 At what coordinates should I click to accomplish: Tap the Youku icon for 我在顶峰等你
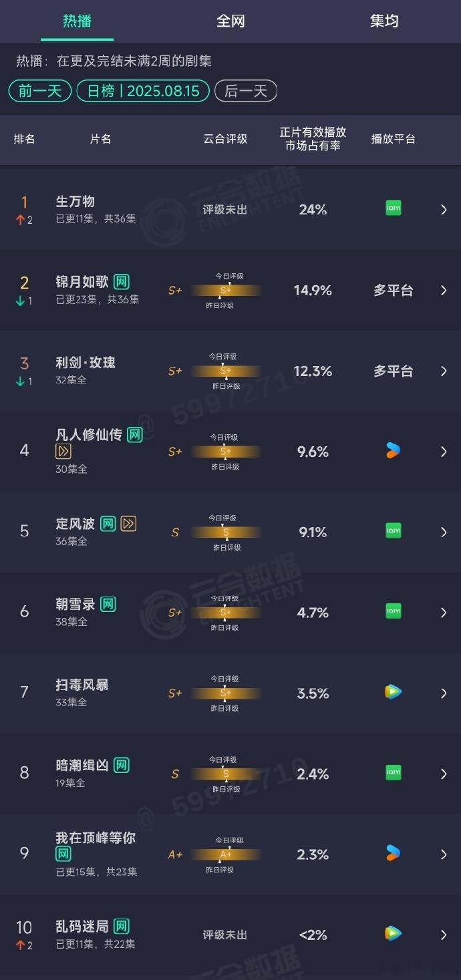(394, 854)
